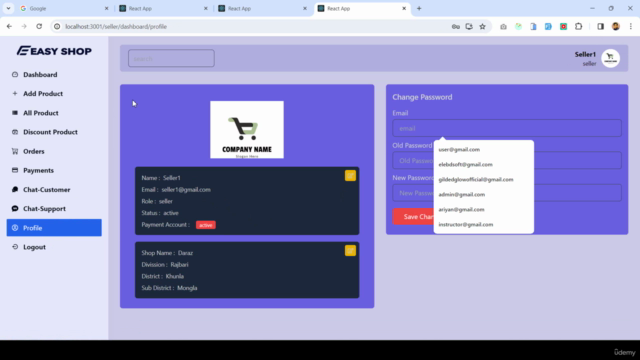Screen dimensions: 640x360
Task: Edit the shop info card with its yellow edit icon
Action: pyautogui.click(x=350, y=251)
